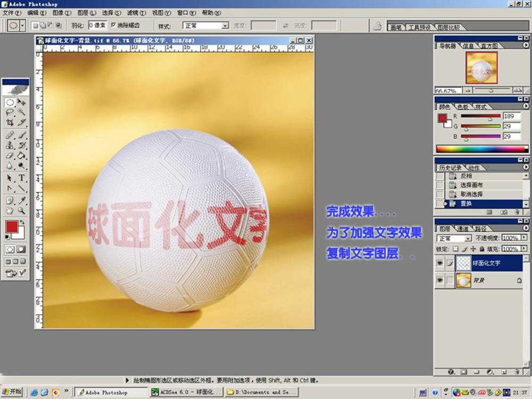Switch to the 色板 (Swatches) tab
Viewport: 532px width, 399px height.
tap(463, 106)
